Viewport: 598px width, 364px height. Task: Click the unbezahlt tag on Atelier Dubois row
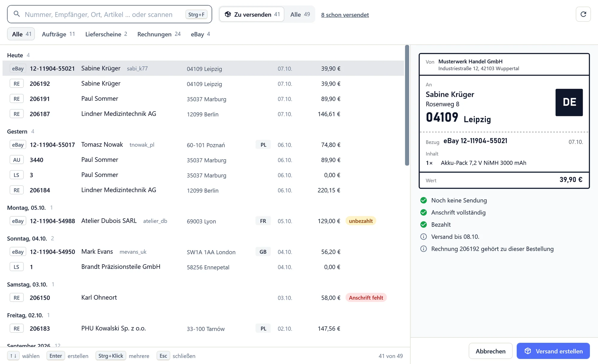pos(361,221)
